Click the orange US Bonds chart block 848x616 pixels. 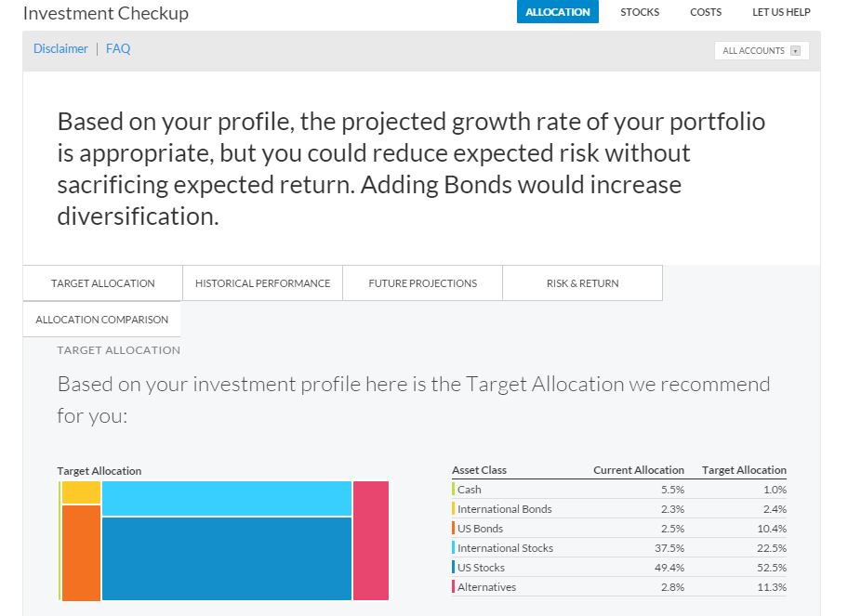pos(81,553)
